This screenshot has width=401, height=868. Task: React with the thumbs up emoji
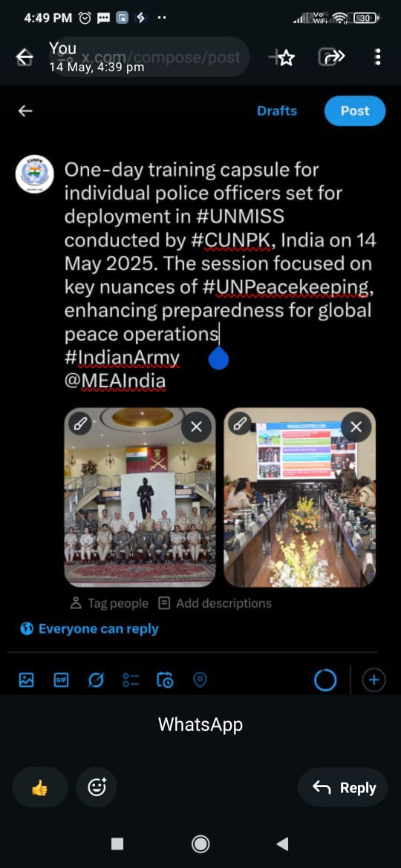point(40,787)
